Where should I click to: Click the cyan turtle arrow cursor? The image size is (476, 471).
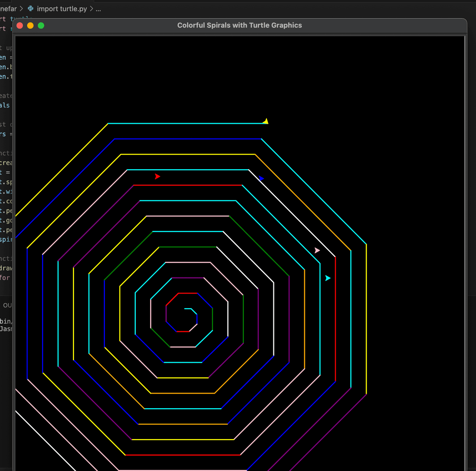point(328,278)
